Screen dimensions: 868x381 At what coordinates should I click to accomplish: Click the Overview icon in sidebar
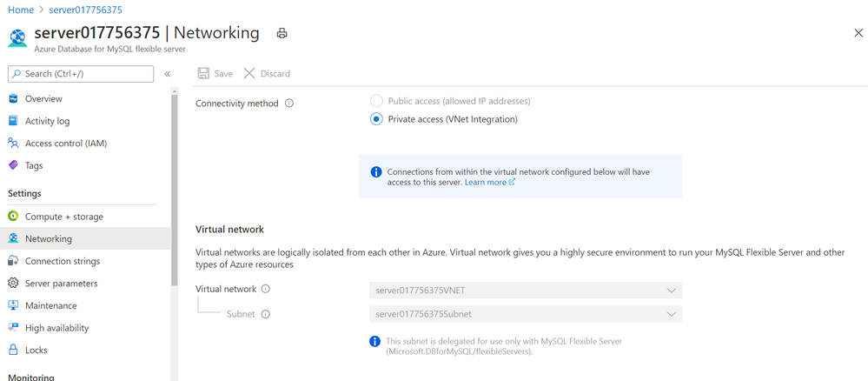tap(13, 98)
